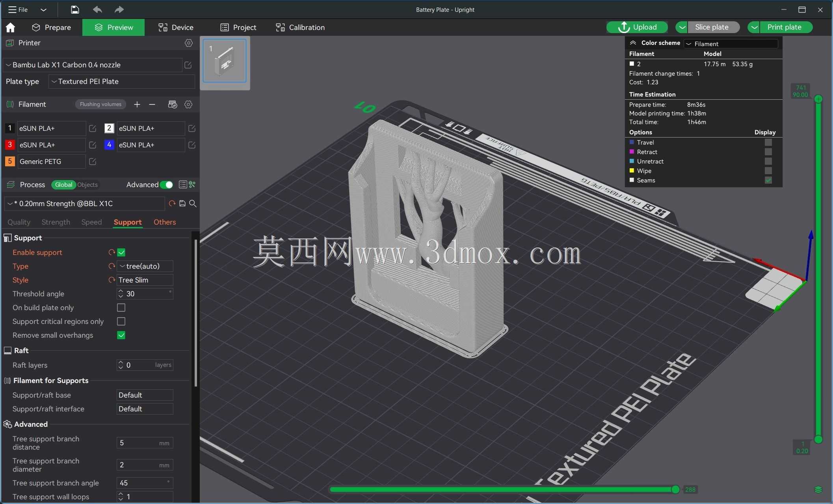Viewport: 833px width, 504px height.
Task: Open the filament settings gear icon
Action: (x=188, y=104)
